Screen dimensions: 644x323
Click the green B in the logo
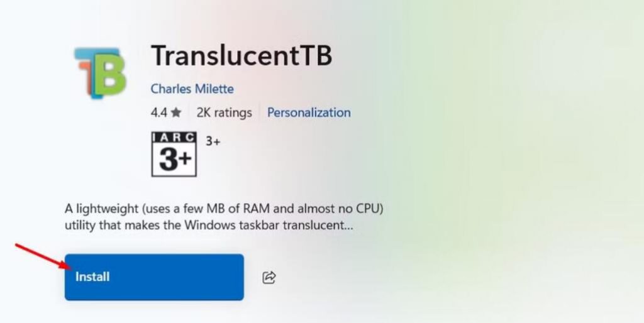click(109, 73)
